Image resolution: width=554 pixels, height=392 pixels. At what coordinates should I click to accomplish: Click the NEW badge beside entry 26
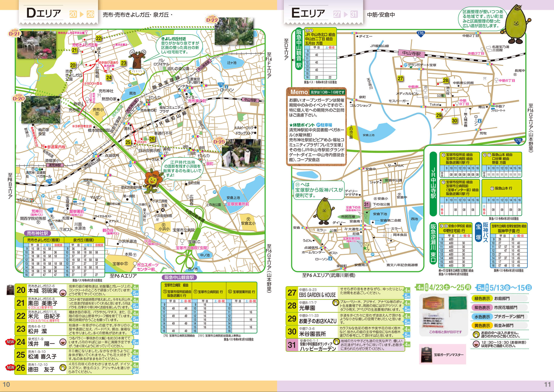coord(10,367)
